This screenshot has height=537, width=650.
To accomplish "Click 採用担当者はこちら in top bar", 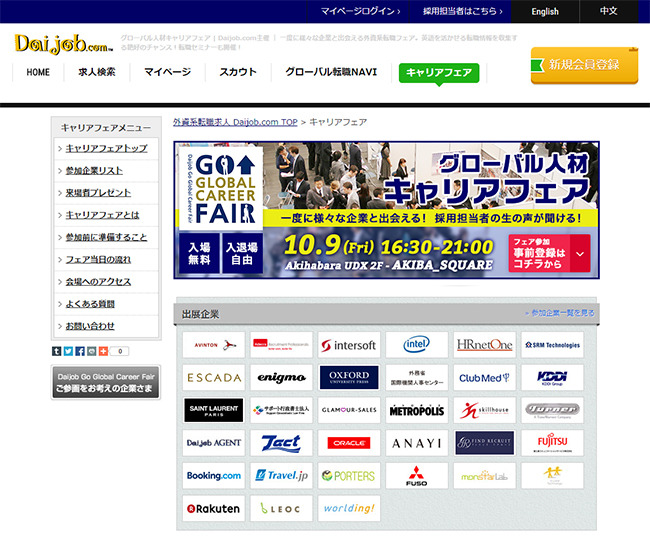I will (x=461, y=11).
